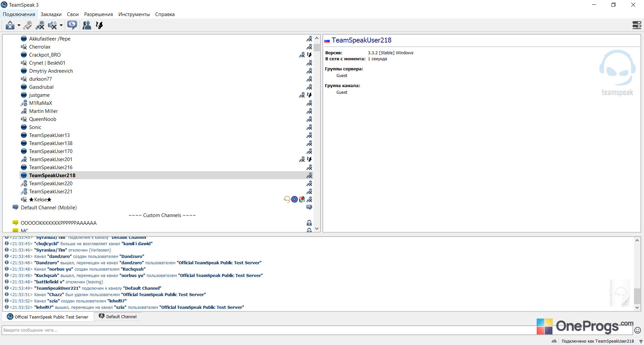Click the chat message input field
Viewport: 644px width, 345px height.
tap(317, 330)
